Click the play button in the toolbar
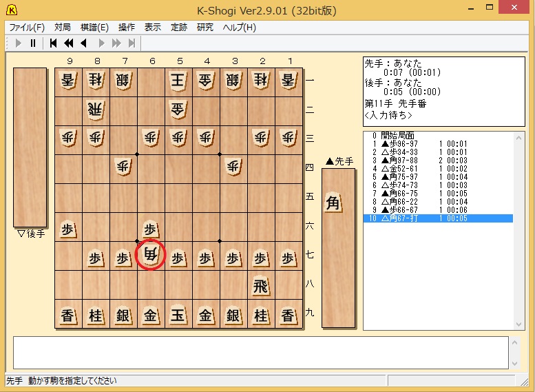 19,43
